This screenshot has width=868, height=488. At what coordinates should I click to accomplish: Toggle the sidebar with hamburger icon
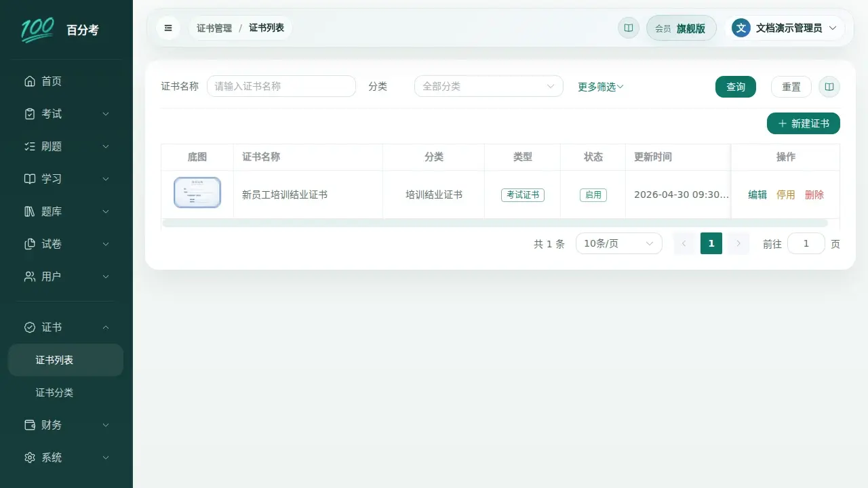[x=168, y=28]
